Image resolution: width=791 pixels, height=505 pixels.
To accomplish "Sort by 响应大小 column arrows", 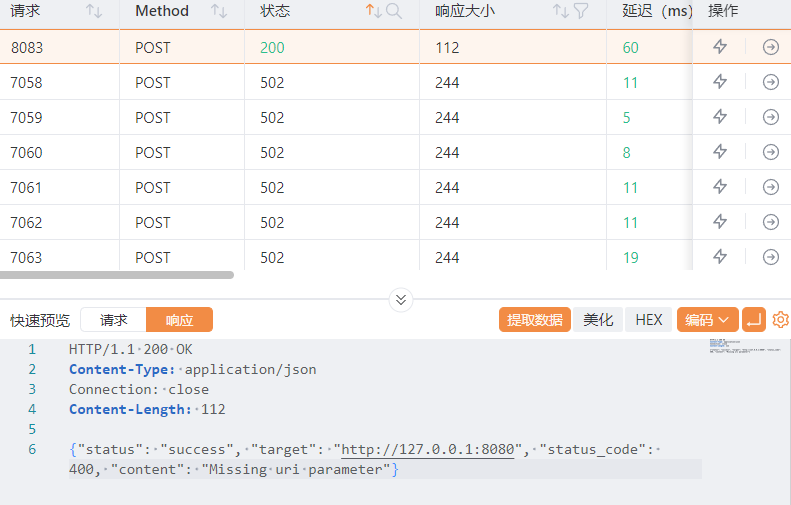I will [x=560, y=11].
